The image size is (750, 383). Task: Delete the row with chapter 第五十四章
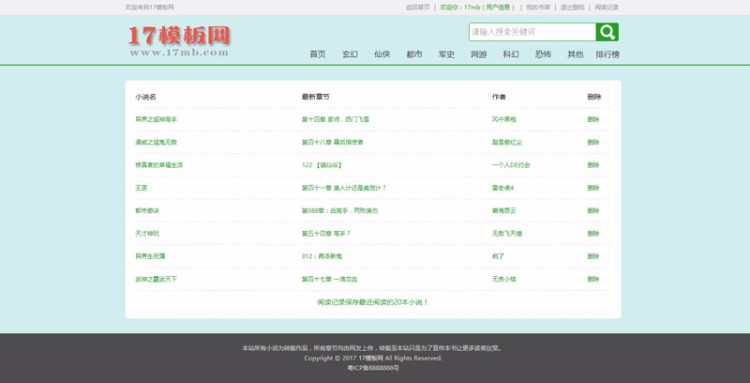coord(593,233)
